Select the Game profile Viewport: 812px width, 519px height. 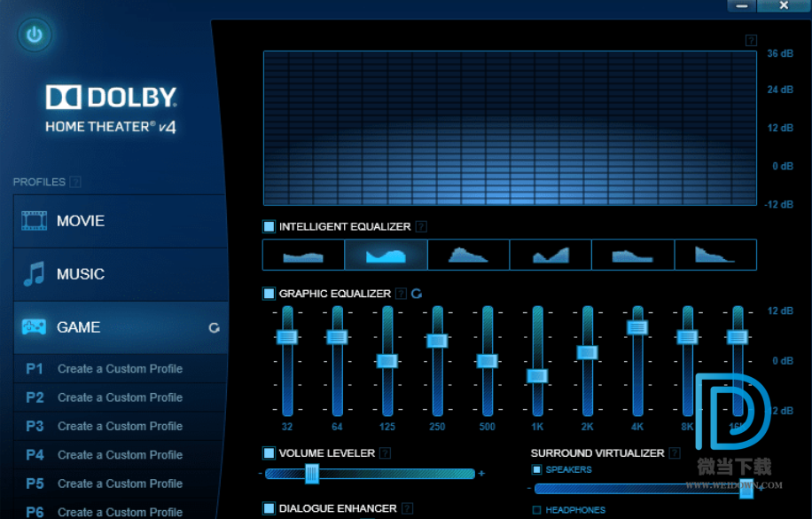click(x=121, y=327)
